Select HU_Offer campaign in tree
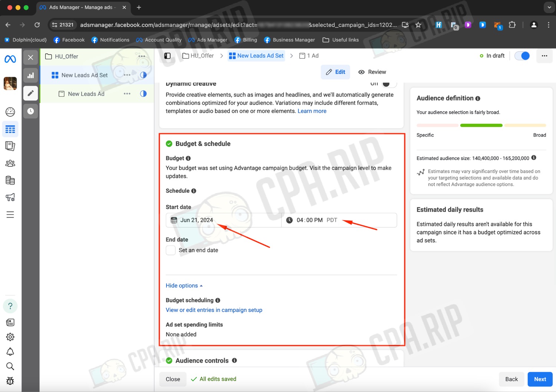This screenshot has width=556, height=392. click(66, 56)
